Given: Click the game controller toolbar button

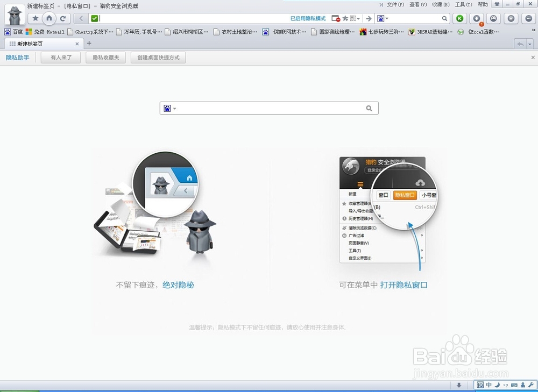Looking at the screenshot, I should 493,18.
